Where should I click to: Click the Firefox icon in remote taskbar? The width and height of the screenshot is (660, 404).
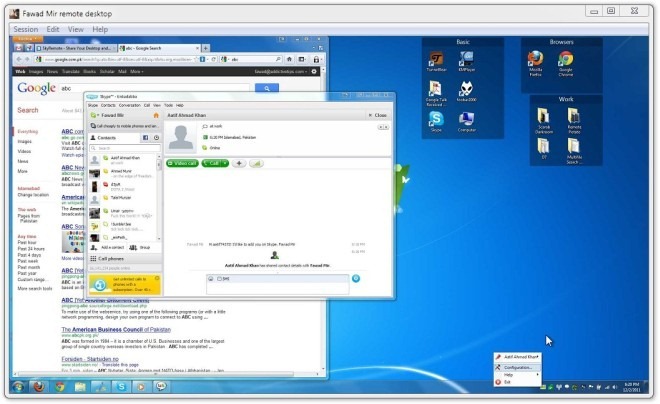point(39,386)
